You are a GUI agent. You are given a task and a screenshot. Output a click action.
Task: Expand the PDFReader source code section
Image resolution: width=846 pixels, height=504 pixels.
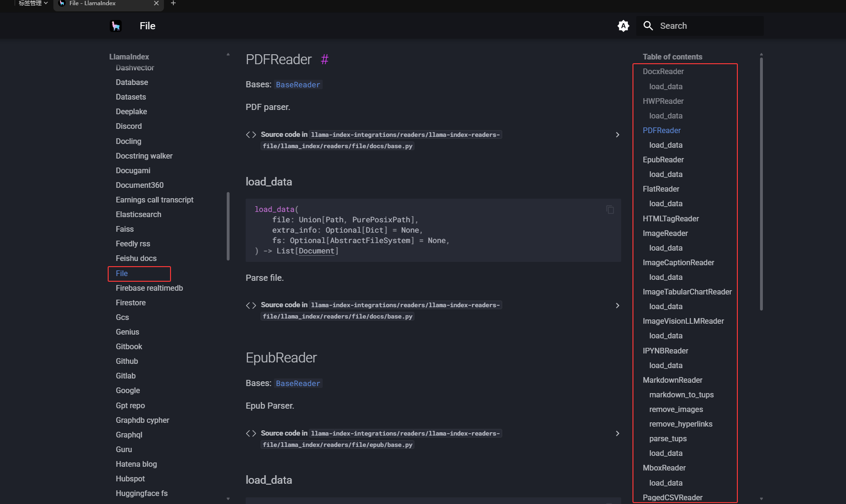tap(617, 135)
